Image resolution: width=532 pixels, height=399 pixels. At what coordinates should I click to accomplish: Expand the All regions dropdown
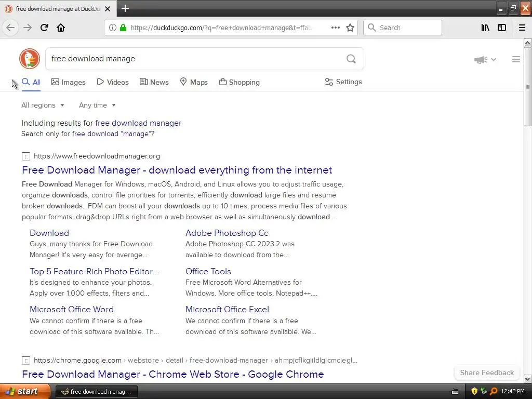click(43, 105)
